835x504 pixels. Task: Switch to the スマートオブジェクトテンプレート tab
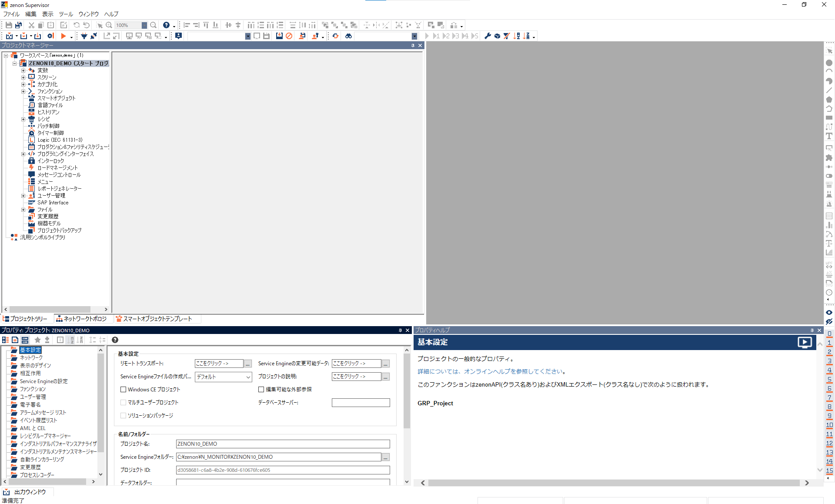click(154, 319)
